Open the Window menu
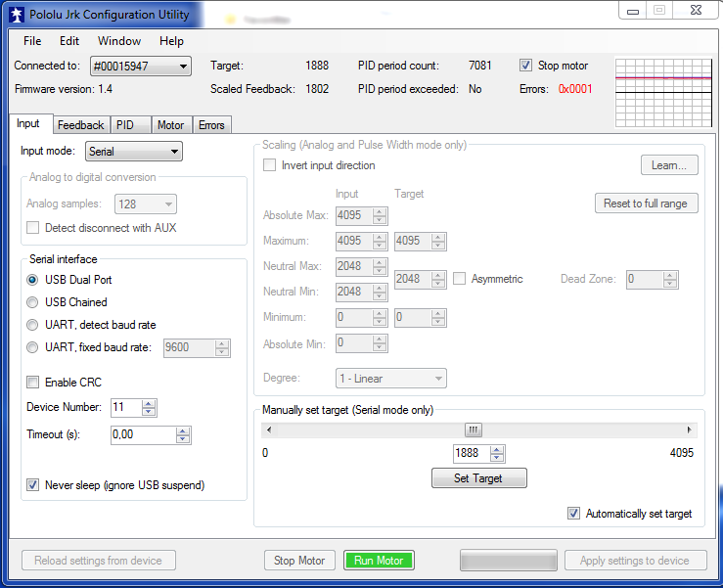 point(119,41)
